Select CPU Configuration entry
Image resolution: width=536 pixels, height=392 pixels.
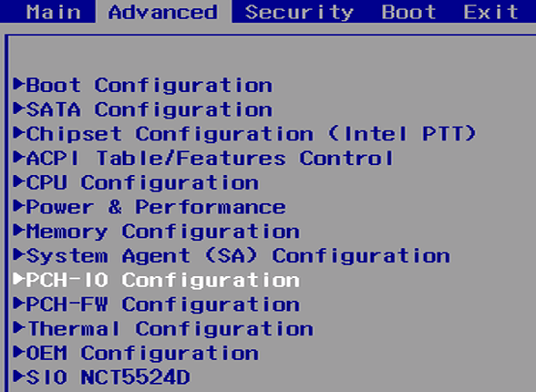point(136,182)
